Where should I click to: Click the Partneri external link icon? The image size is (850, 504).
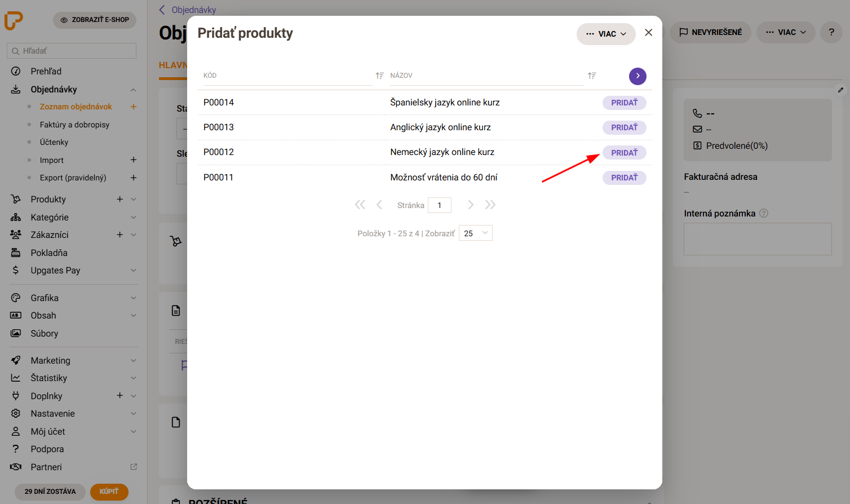[x=134, y=467]
